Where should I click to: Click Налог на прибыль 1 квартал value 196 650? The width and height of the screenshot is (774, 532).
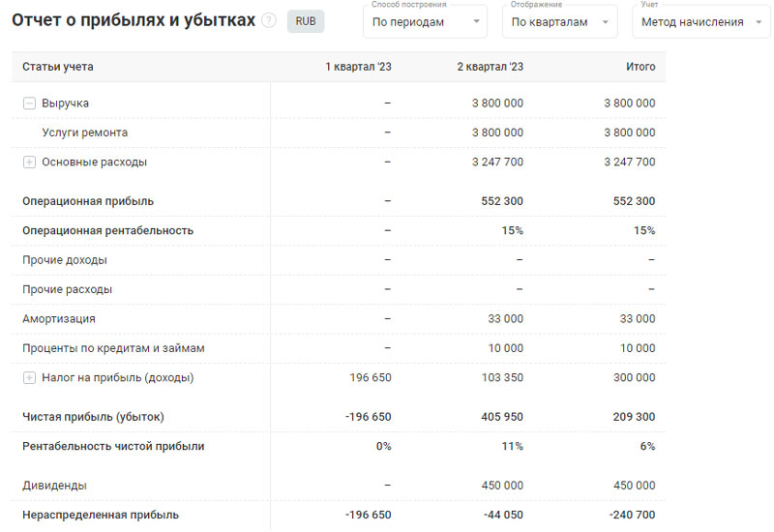[x=371, y=377]
